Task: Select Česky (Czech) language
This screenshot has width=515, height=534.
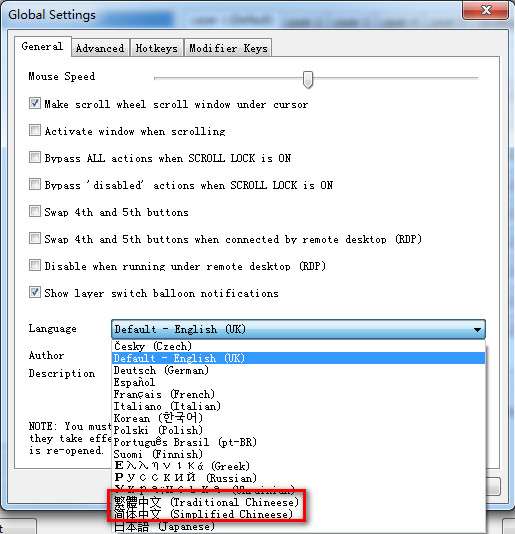Action: [x=298, y=346]
